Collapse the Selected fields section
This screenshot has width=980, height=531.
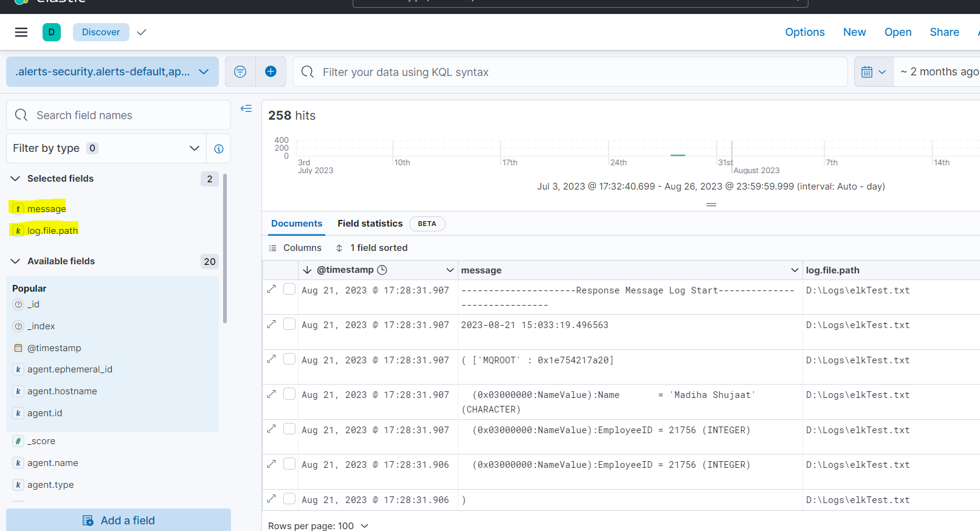point(16,179)
